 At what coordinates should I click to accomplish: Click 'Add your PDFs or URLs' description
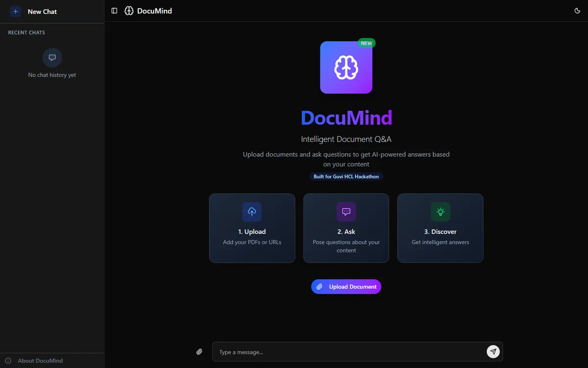click(x=252, y=242)
